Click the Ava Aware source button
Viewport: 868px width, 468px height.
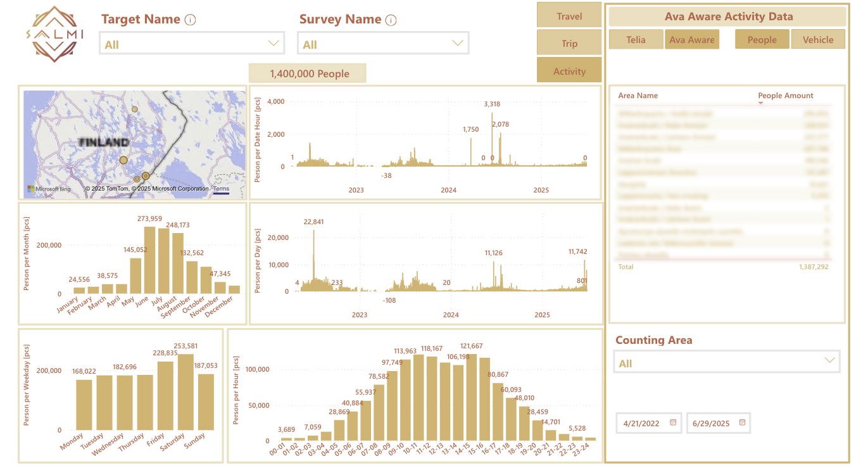coord(691,39)
